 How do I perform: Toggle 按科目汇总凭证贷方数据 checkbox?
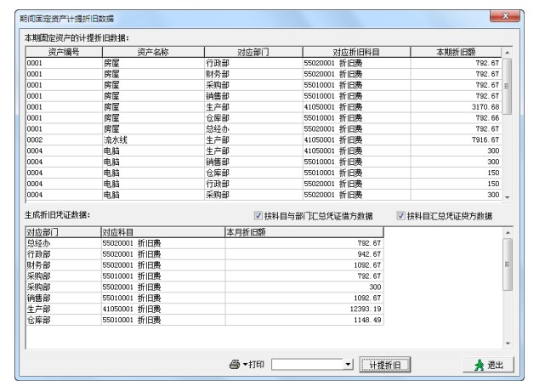pyautogui.click(x=402, y=216)
